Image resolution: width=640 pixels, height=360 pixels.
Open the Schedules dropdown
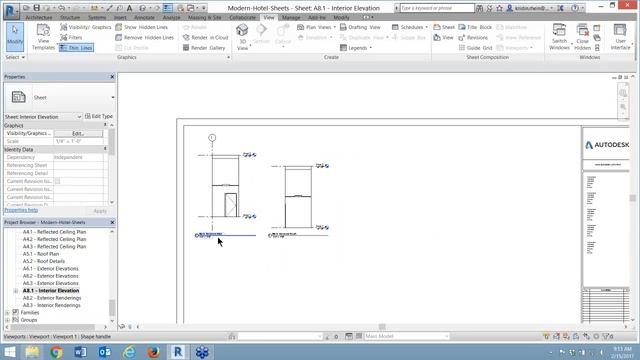point(410,27)
